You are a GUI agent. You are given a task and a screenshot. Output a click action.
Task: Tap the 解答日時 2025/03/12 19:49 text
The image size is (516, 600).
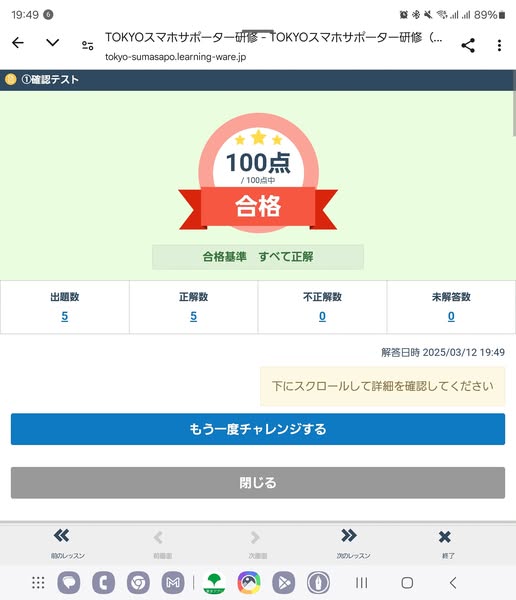(x=443, y=352)
